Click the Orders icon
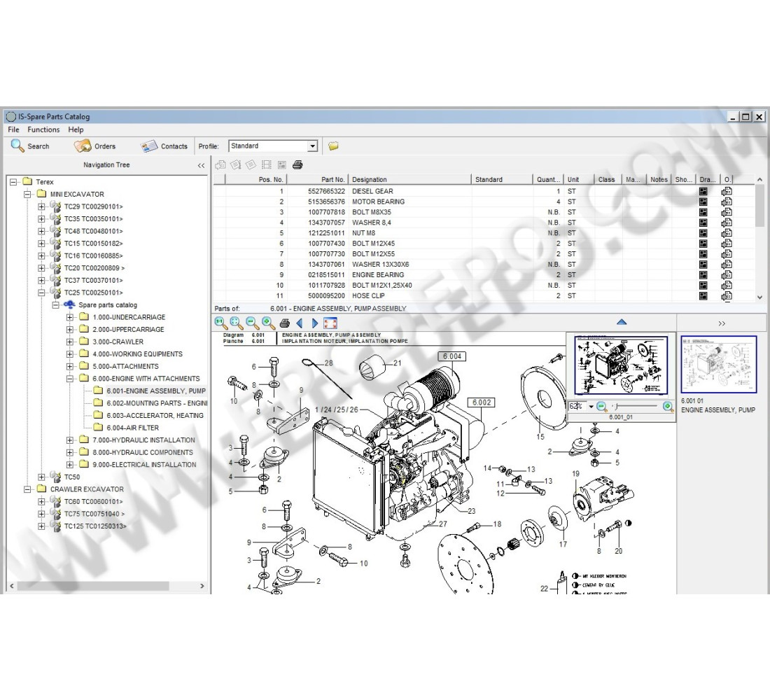770x700 pixels. tap(83, 146)
